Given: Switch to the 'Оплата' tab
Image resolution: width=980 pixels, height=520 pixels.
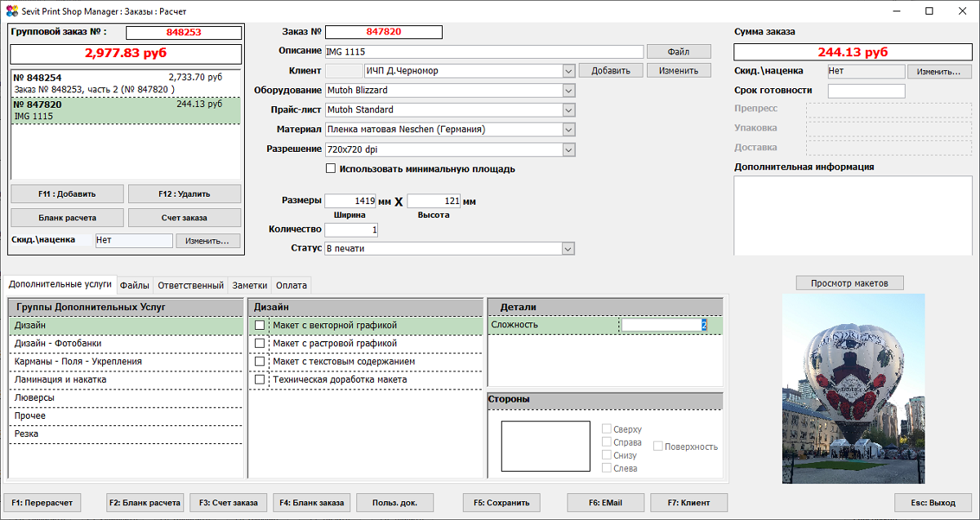Looking at the screenshot, I should pos(292,286).
